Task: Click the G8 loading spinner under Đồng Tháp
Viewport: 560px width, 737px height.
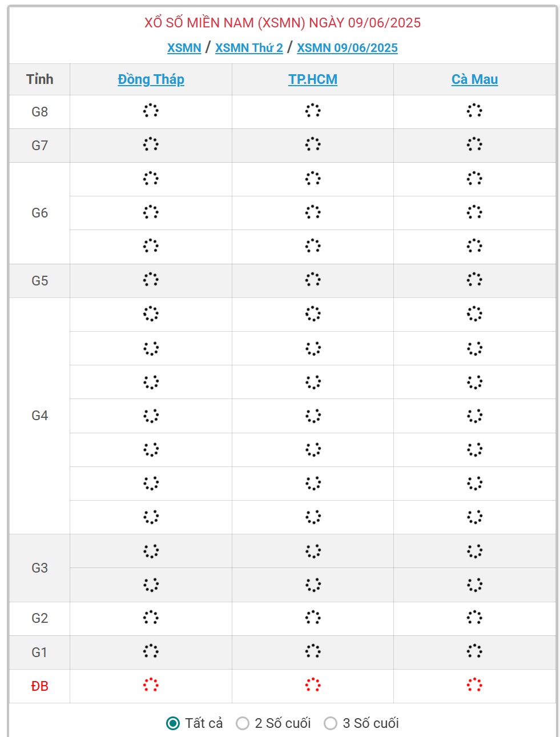Action: tap(151, 111)
